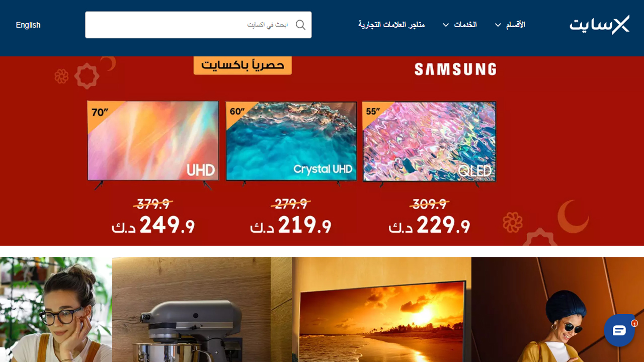The width and height of the screenshot is (644, 362).
Task: Open the woman with glasses tile
Action: tap(56, 310)
